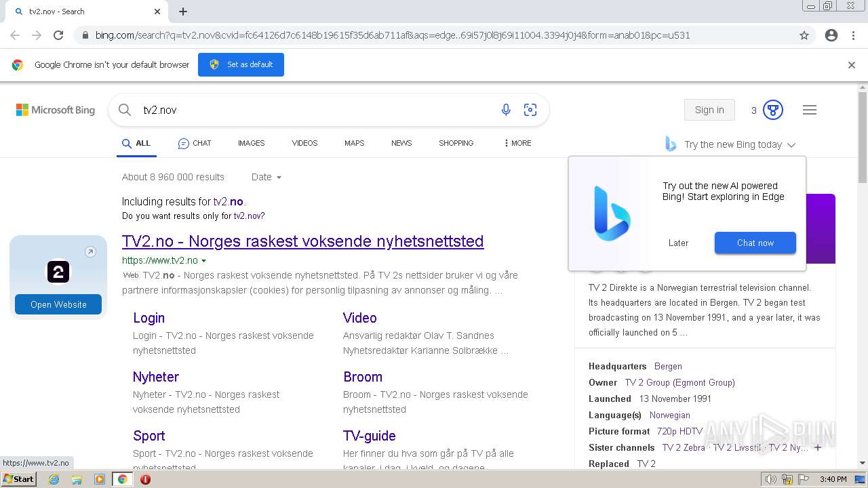Screen dimensions: 868x488
Task: Open dropdown arrow next to https://www.tv2.no
Action: (204, 261)
